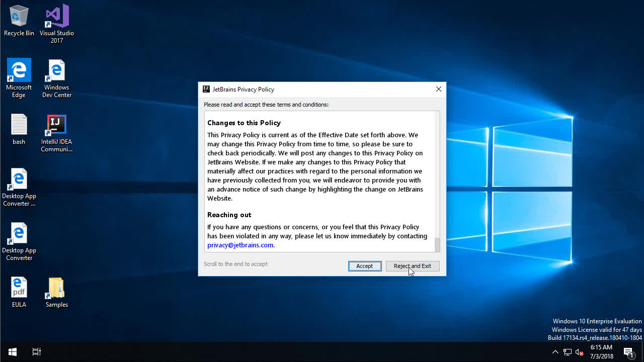Show hidden system tray icons
The width and height of the screenshot is (644, 362).
[555, 352]
